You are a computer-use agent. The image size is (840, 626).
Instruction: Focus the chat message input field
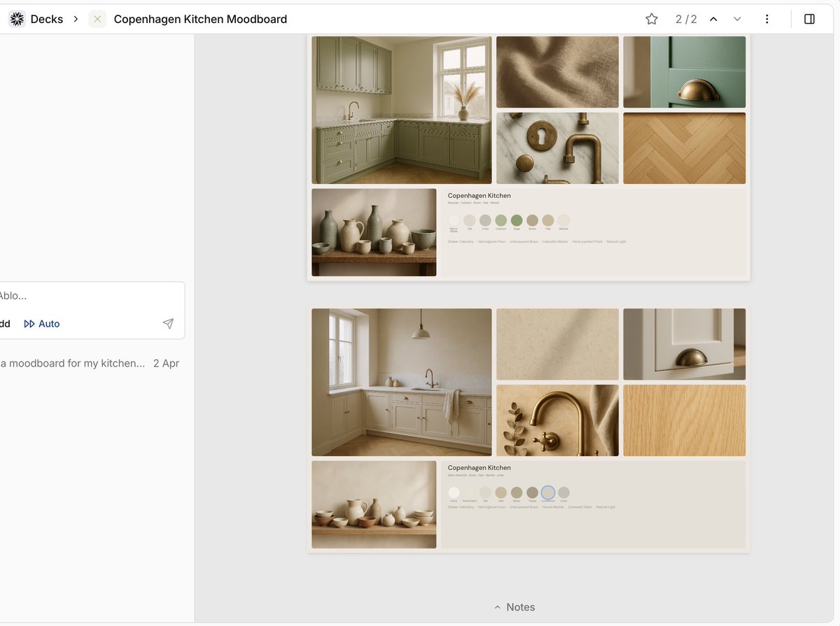click(90, 296)
